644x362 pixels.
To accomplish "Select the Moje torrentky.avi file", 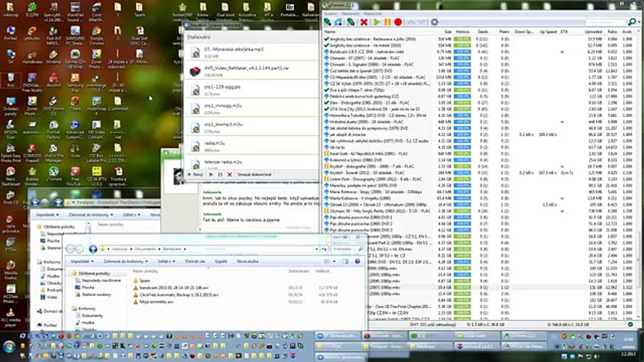I will tap(153, 302).
